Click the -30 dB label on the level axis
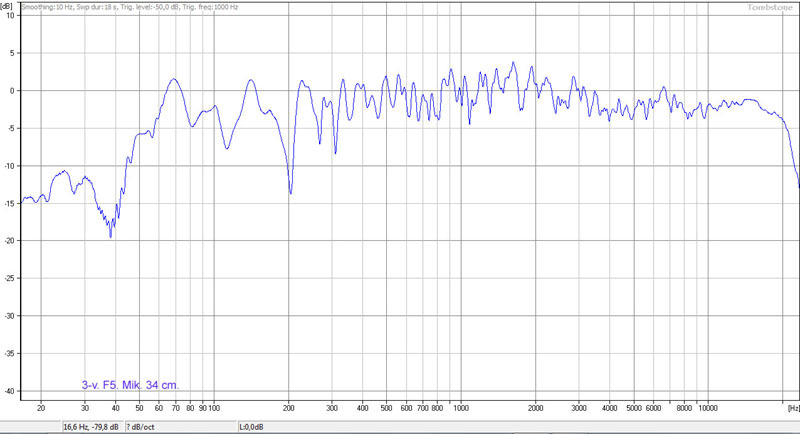Viewport: 800px width, 434px height. pos(8,316)
